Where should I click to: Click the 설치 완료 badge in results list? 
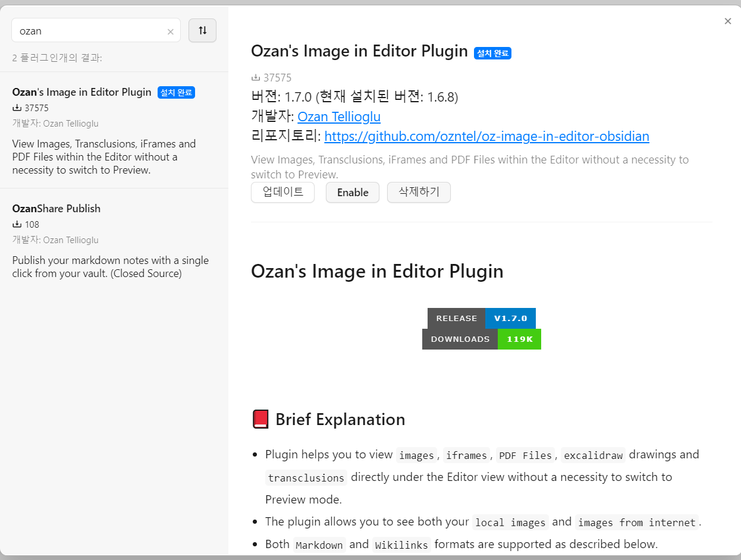[176, 93]
